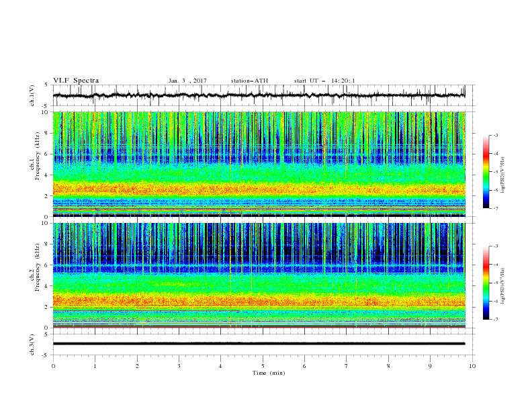532x411 pixels.
Task: Select the "Jan. 3 , 2017" date text
Action: click(x=187, y=81)
